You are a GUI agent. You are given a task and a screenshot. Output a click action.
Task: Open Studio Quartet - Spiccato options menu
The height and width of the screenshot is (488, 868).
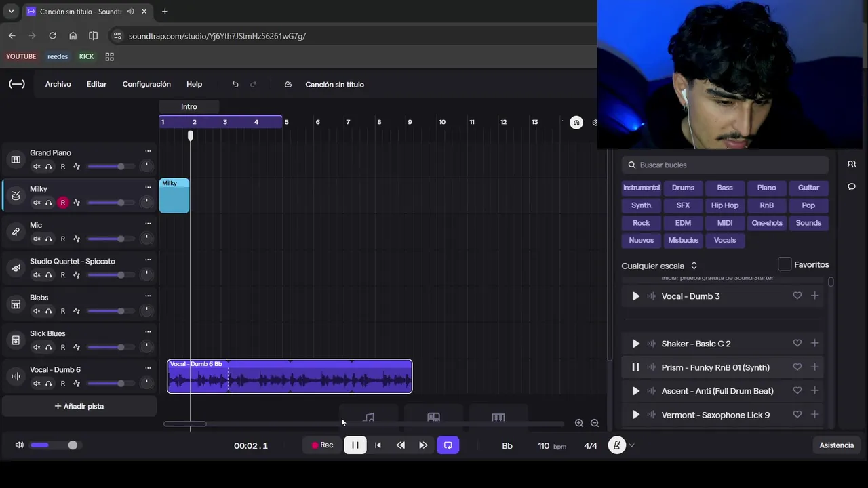148,260
